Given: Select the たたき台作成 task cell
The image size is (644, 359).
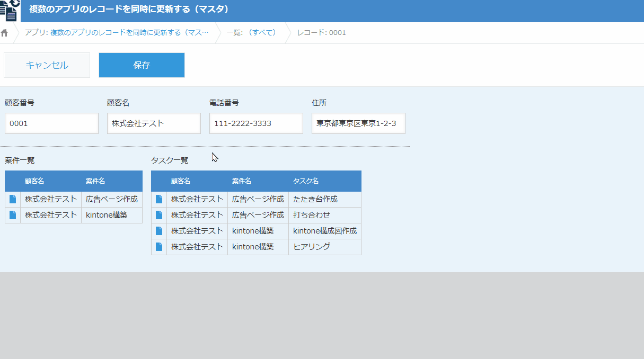Looking at the screenshot, I should 325,199.
